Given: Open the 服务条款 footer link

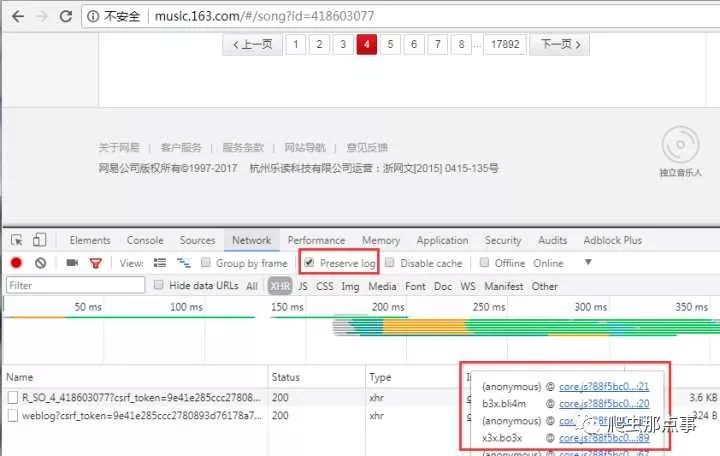Looking at the screenshot, I should coord(243,147).
